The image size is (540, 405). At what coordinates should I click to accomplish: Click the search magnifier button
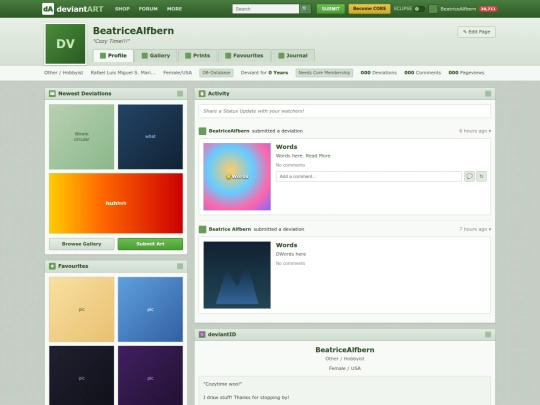pos(305,9)
